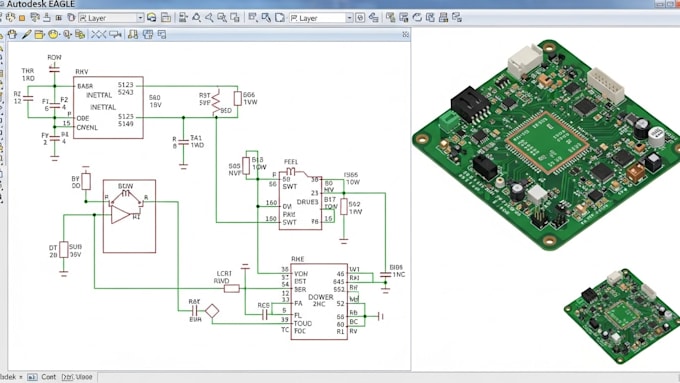Expand the first Layer dropdown arrow
This screenshot has height=383, width=680.
click(140, 18)
